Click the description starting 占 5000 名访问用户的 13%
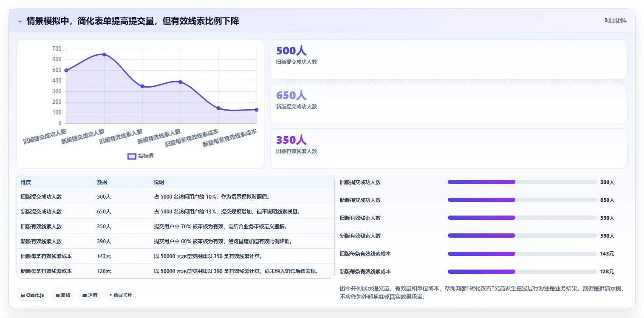The width and height of the screenshot is (644, 318). pyautogui.click(x=227, y=212)
